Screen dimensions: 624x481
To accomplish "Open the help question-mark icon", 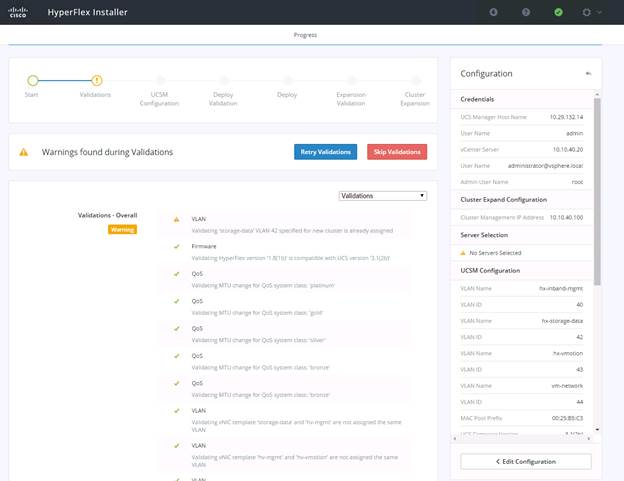I will click(526, 12).
